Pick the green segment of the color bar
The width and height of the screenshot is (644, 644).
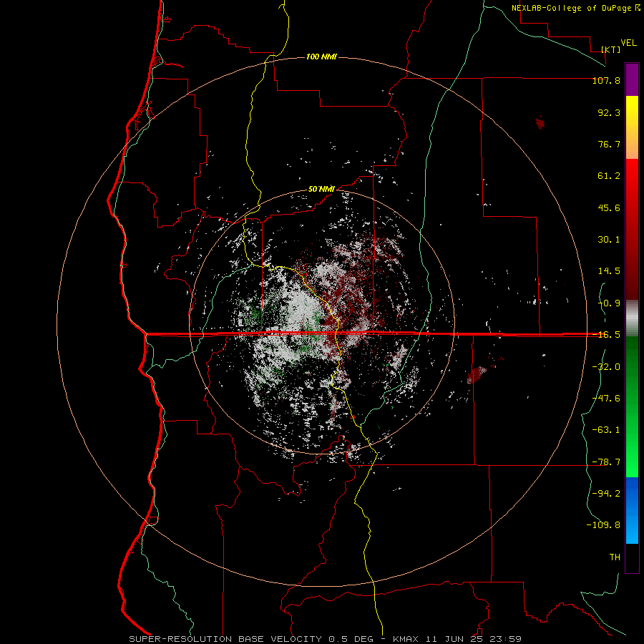[632, 406]
